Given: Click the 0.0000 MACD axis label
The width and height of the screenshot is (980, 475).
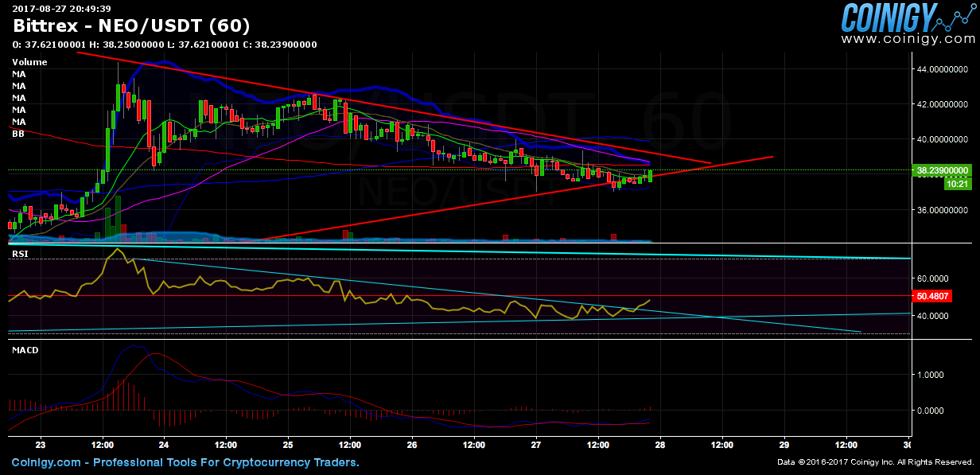Looking at the screenshot, I should click(x=931, y=411).
